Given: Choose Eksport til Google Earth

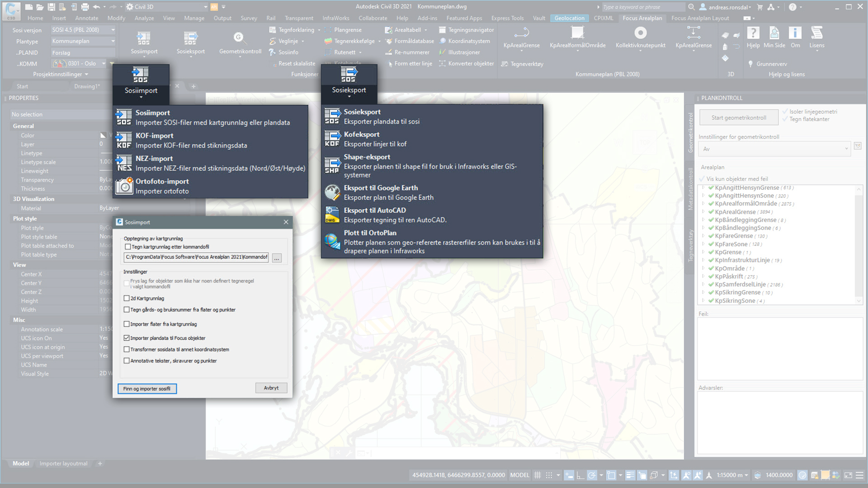Looking at the screenshot, I should 432,192.
